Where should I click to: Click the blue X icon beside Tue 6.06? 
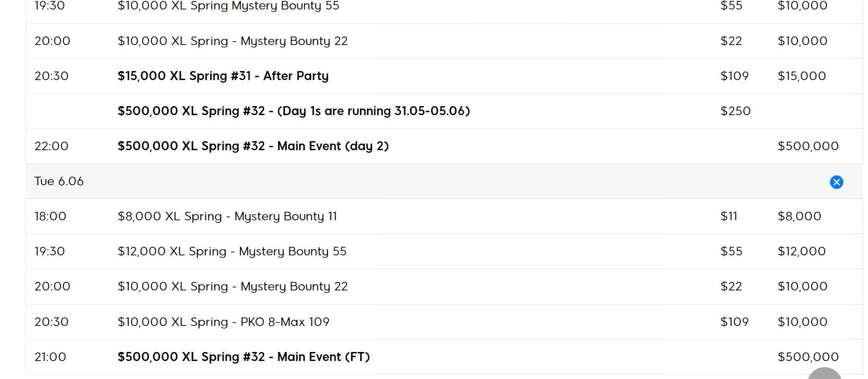click(836, 182)
